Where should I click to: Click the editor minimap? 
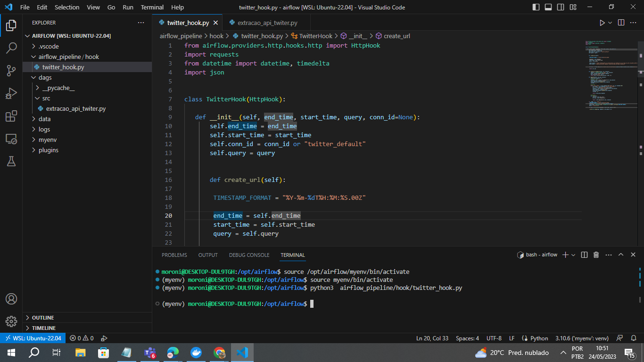[611, 75]
